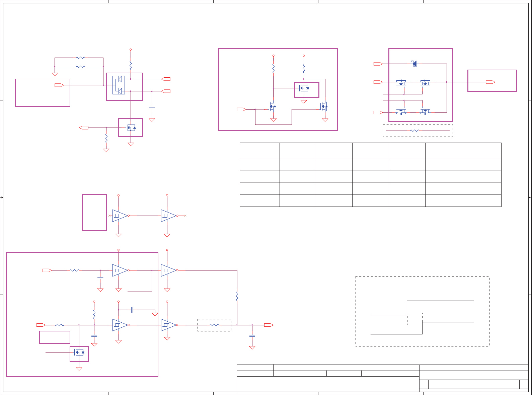Click the boxed MOSFET below the dual-diode symbol
The width and height of the screenshot is (532, 395).
click(131, 128)
